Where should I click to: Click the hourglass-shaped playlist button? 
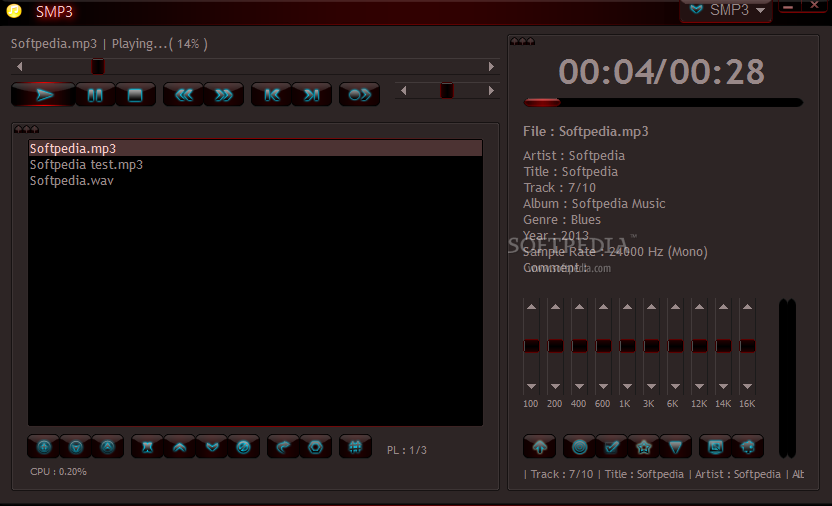[x=148, y=447]
